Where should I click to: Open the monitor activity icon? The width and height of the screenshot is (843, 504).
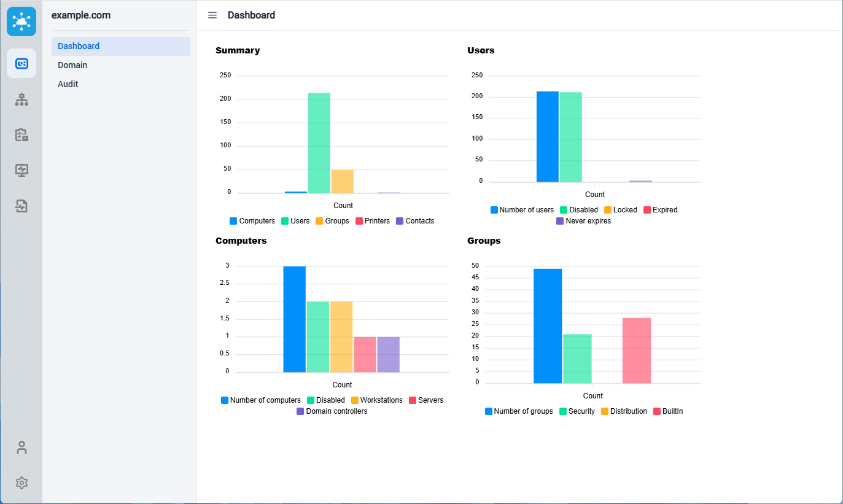[21, 170]
